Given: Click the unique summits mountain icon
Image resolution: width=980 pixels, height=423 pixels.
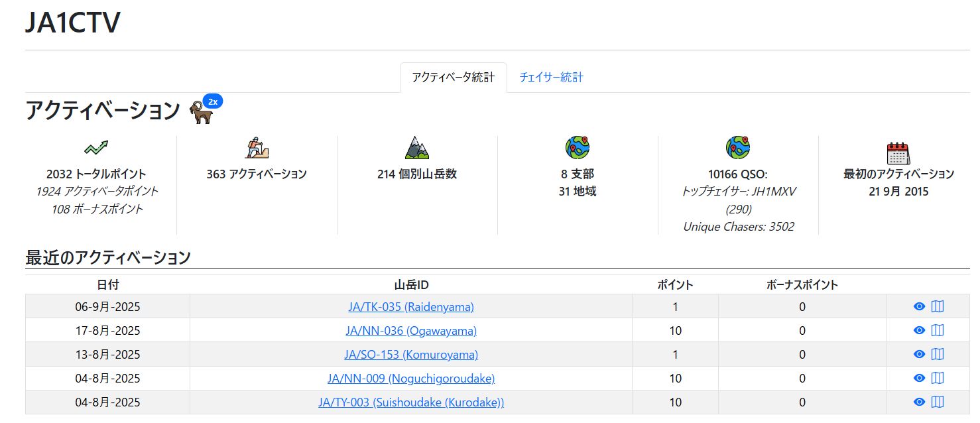Looking at the screenshot, I should point(417,148).
